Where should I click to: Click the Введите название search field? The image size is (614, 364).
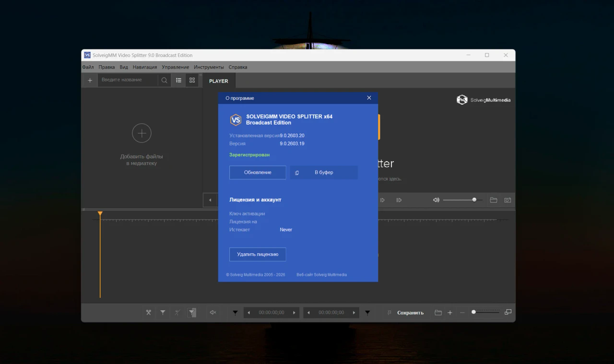[x=128, y=80]
